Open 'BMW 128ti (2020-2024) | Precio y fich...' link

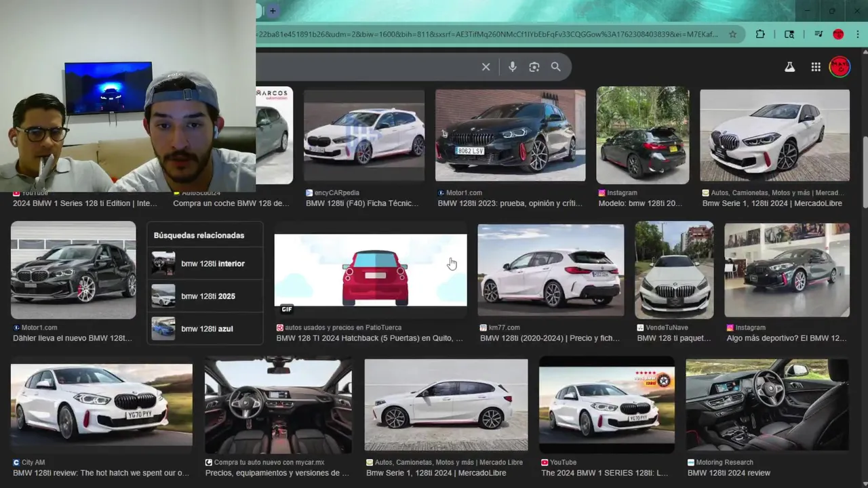(x=550, y=338)
